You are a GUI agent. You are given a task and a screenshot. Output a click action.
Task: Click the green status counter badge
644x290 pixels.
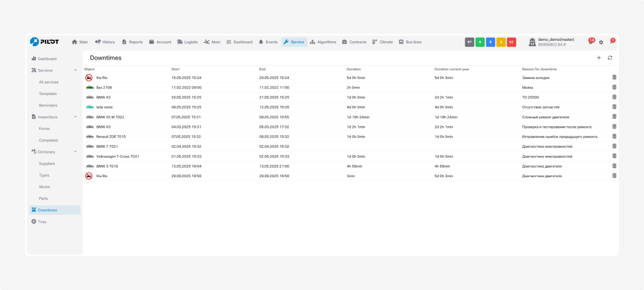tap(480, 42)
